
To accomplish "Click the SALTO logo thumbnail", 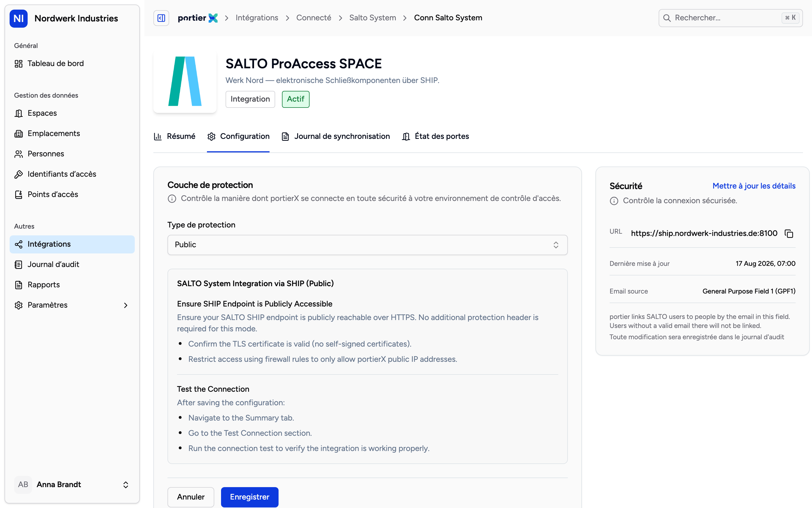I will coord(185,81).
